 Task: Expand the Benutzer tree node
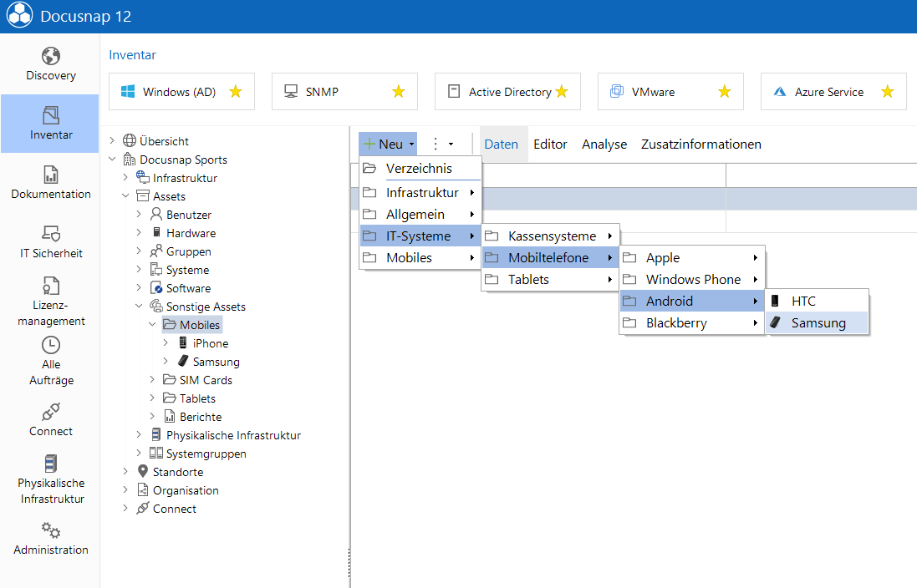(140, 214)
